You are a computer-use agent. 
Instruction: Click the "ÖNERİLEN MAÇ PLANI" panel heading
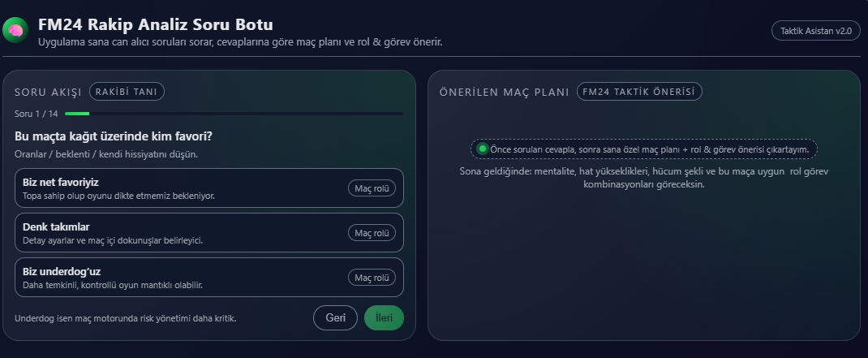tap(504, 92)
